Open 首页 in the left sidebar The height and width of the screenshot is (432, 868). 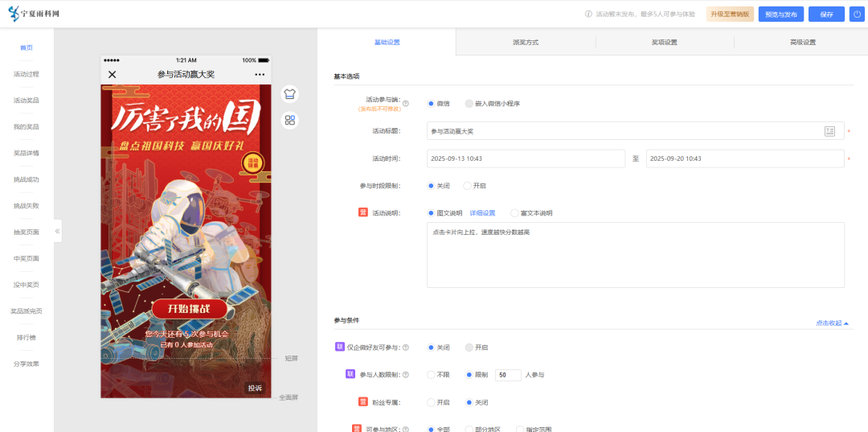[27, 47]
